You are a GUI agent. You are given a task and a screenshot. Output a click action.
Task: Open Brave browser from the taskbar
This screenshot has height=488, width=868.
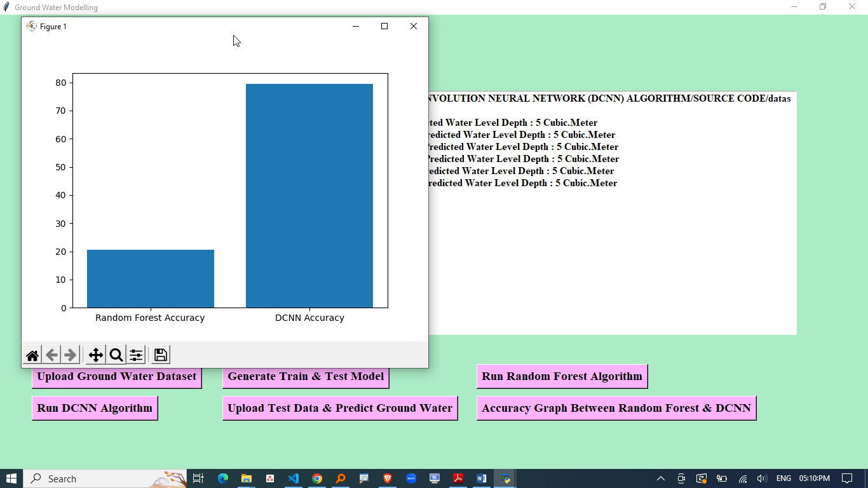(388, 478)
